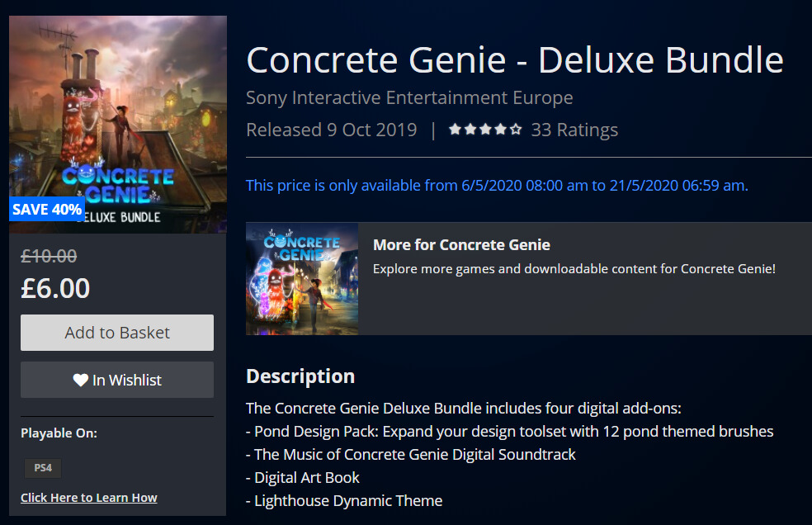Click the More for Concrete Genie thumbnail

click(x=302, y=278)
